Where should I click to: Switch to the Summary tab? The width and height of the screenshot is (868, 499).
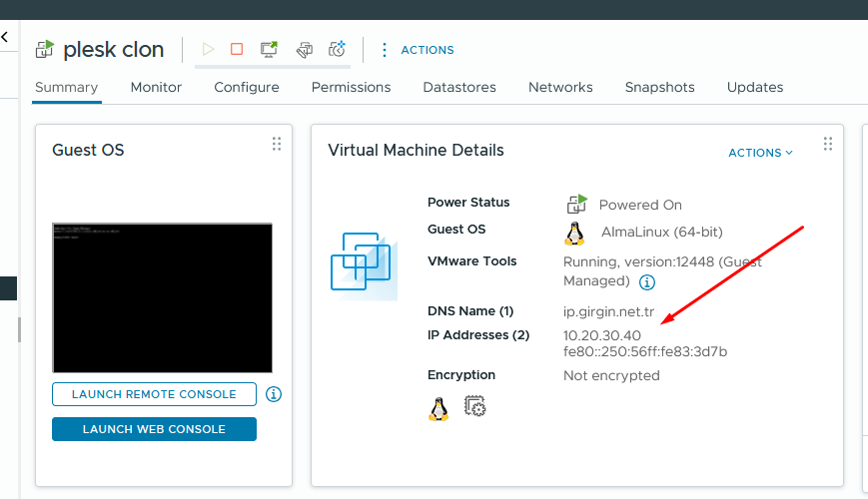point(67,88)
